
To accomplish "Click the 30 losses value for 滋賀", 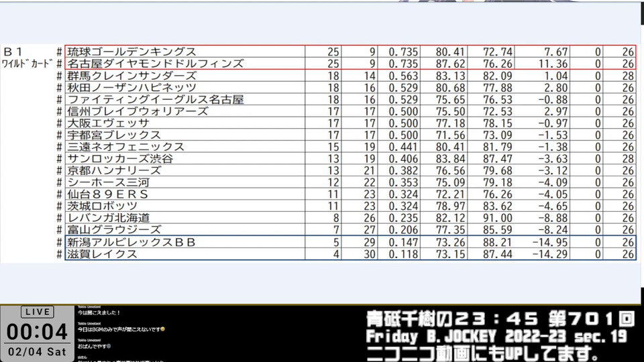I will click(370, 255).
